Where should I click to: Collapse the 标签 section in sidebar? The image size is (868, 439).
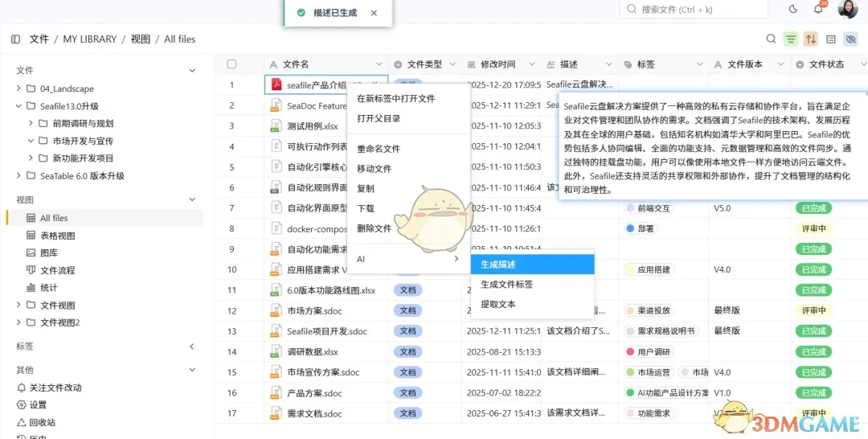pyautogui.click(x=191, y=346)
